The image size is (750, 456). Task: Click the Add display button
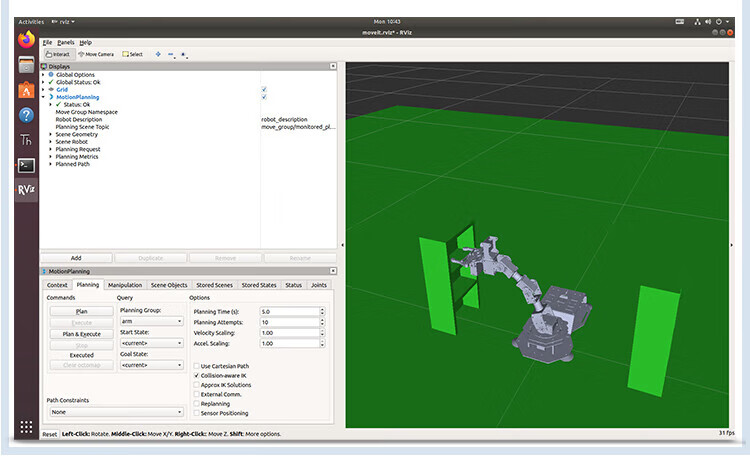(x=76, y=258)
